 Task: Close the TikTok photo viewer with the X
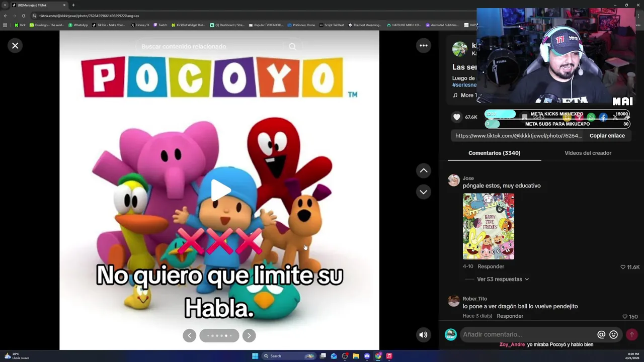[x=15, y=46]
